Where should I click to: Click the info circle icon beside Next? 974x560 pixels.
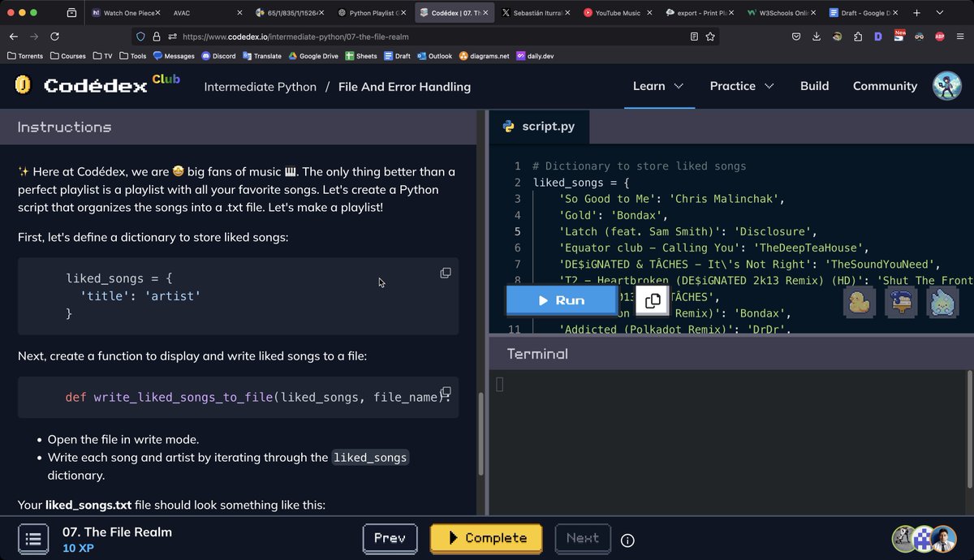(x=627, y=540)
